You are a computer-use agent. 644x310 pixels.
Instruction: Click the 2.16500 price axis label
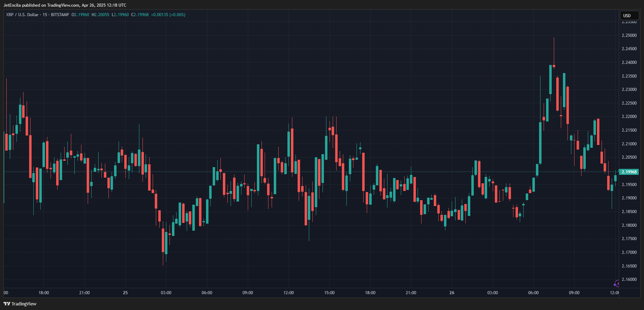tap(629, 266)
